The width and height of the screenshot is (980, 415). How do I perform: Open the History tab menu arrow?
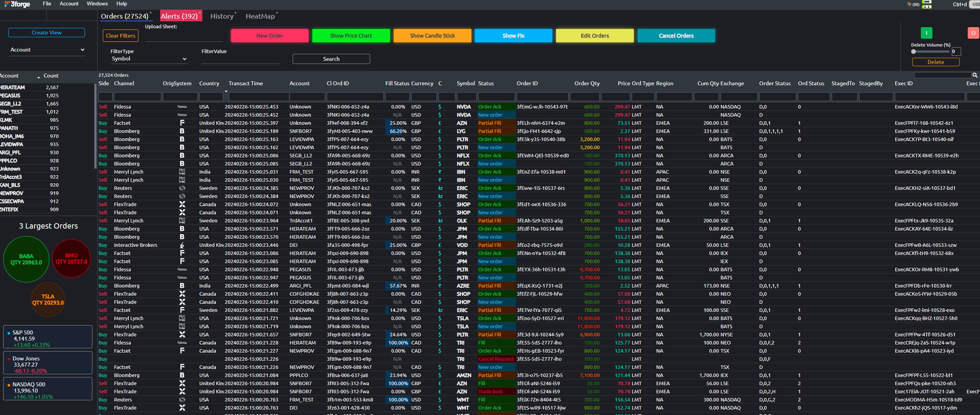(x=235, y=13)
